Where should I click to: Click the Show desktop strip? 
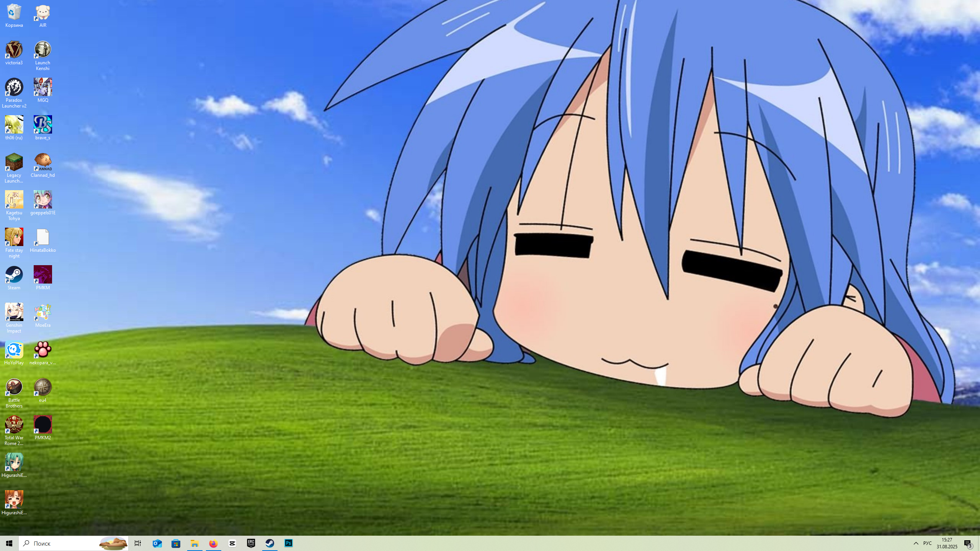click(978, 543)
